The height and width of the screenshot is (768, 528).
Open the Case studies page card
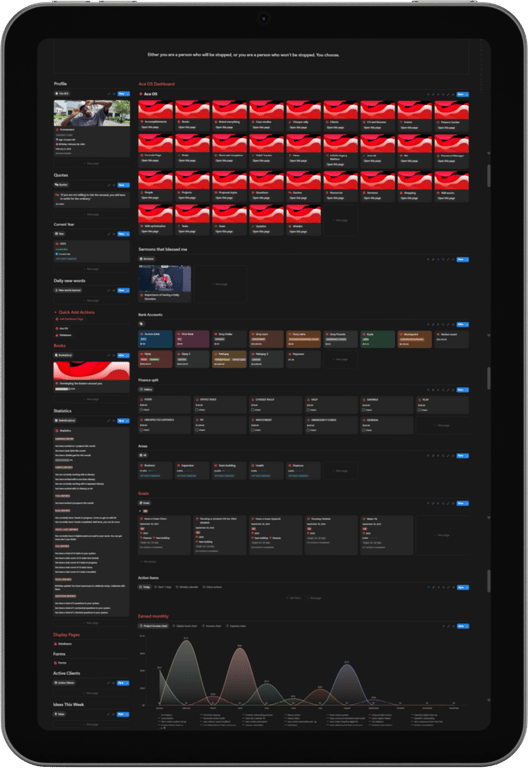(x=266, y=116)
